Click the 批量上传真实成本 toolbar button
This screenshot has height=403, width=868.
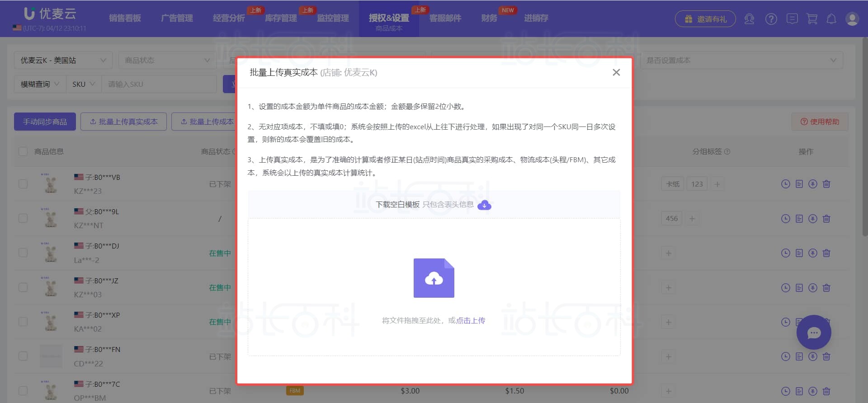click(123, 122)
